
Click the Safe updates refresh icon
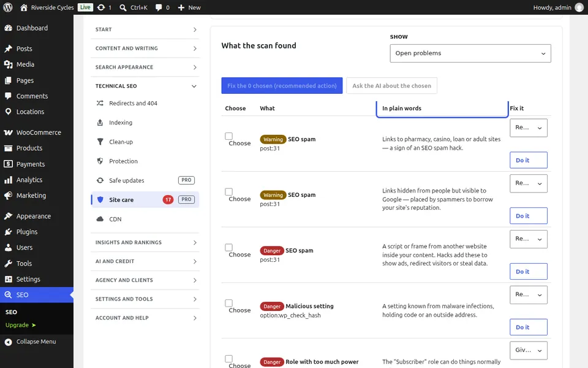tap(100, 180)
